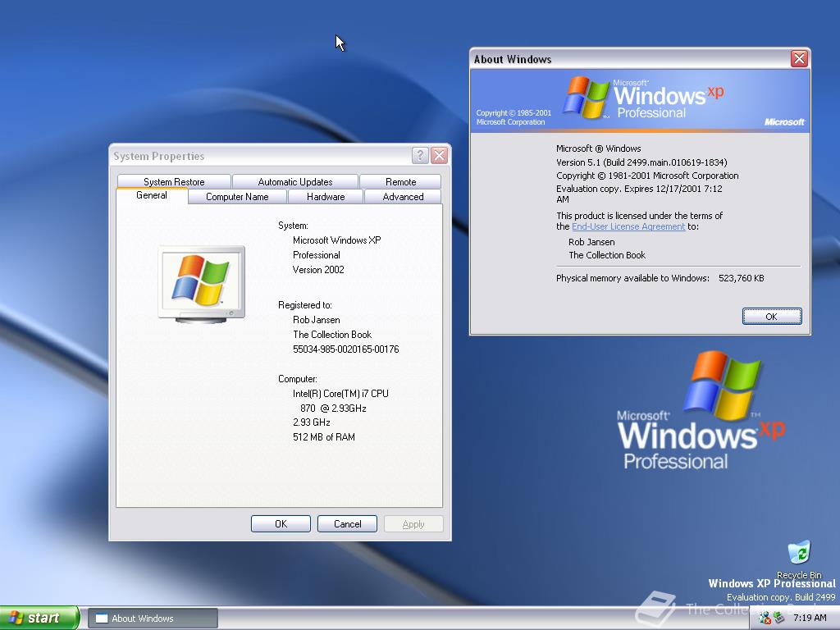Click the Windows Messenger tray icon

pos(765,618)
